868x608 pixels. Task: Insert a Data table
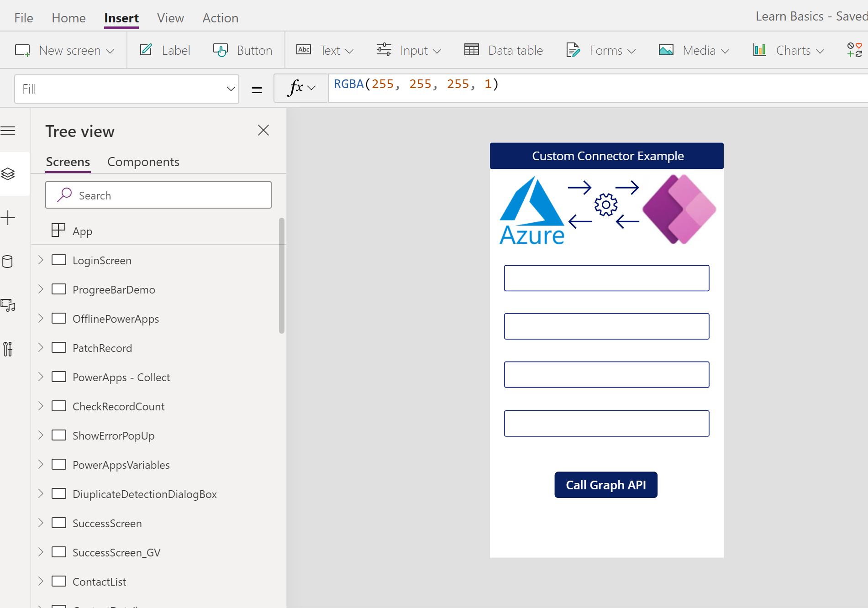point(503,50)
